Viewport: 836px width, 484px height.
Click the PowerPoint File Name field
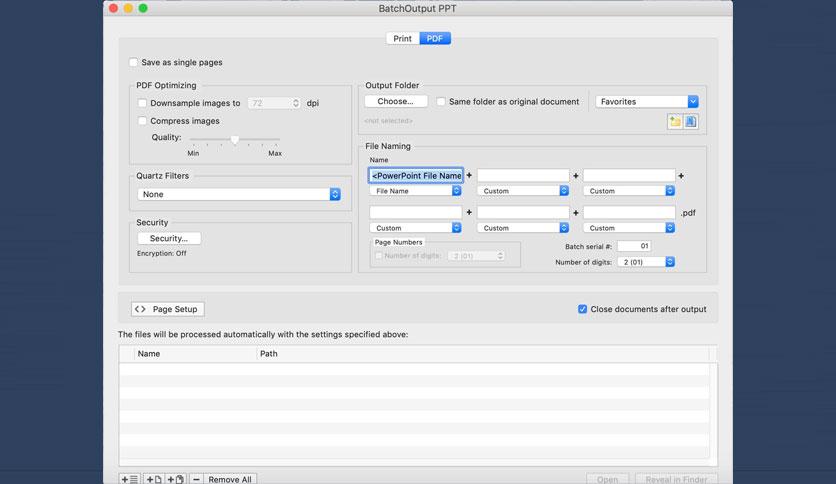coord(416,175)
